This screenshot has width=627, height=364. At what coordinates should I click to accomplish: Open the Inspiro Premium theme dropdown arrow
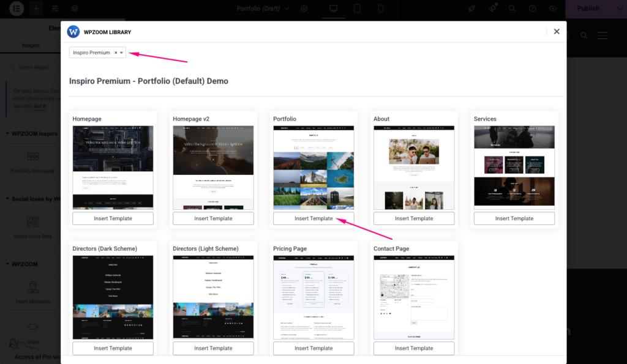click(x=122, y=53)
